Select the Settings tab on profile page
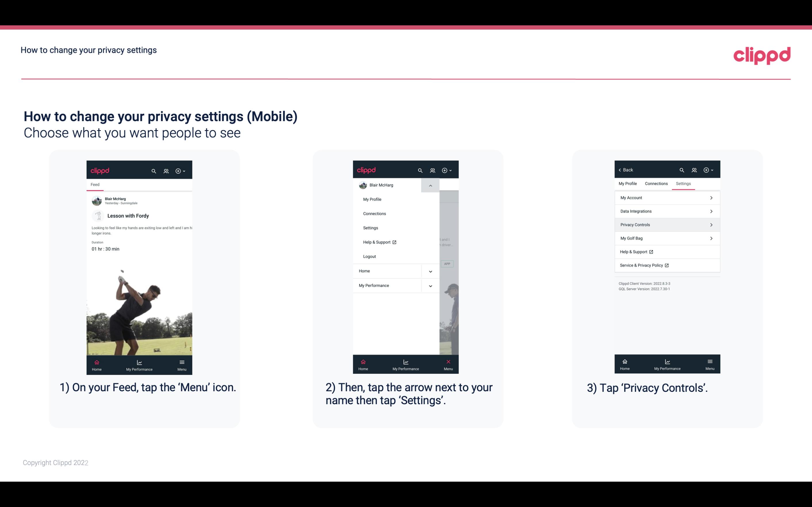The width and height of the screenshot is (812, 507). (683, 183)
